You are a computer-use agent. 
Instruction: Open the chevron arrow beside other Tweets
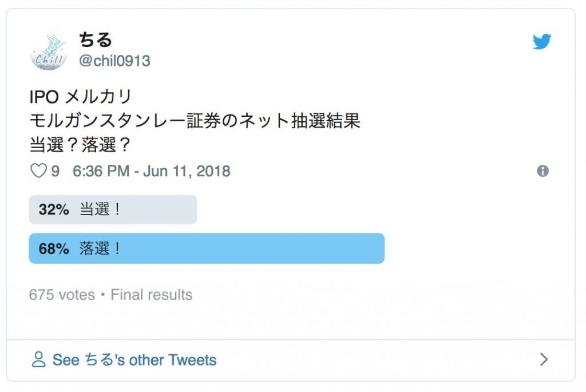544,359
